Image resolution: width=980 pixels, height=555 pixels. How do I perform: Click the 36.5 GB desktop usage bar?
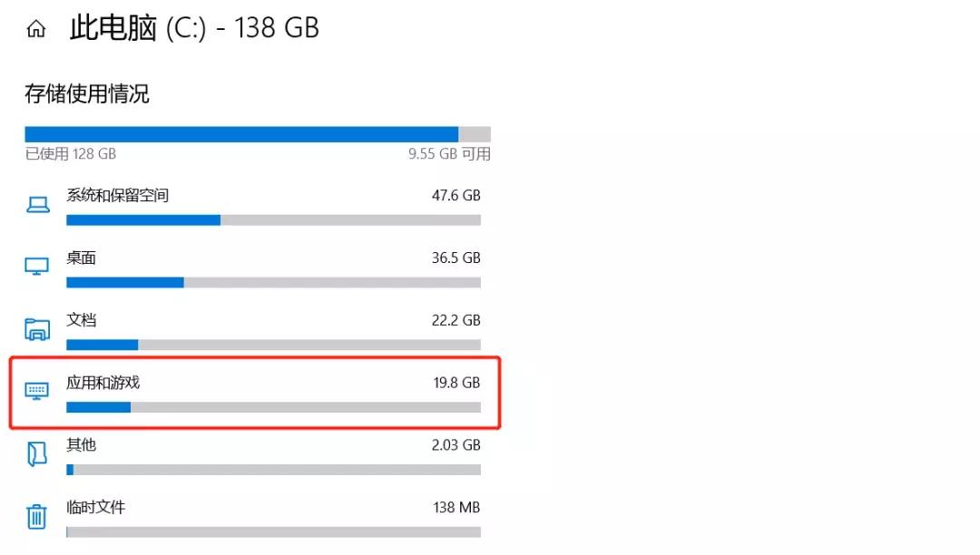(x=273, y=283)
